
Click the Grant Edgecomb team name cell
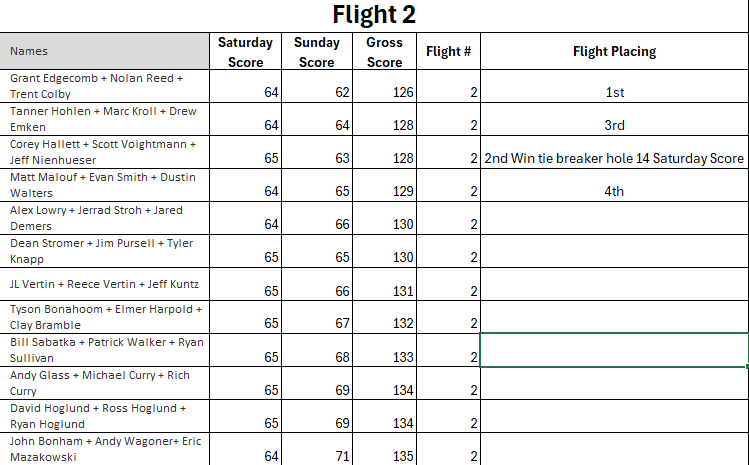pos(105,85)
